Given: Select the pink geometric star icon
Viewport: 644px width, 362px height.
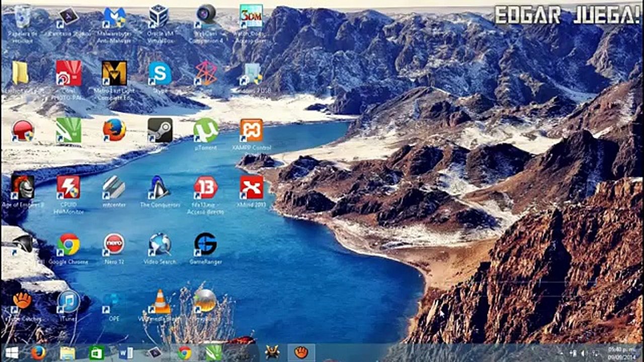Looking at the screenshot, I should 205,73.
